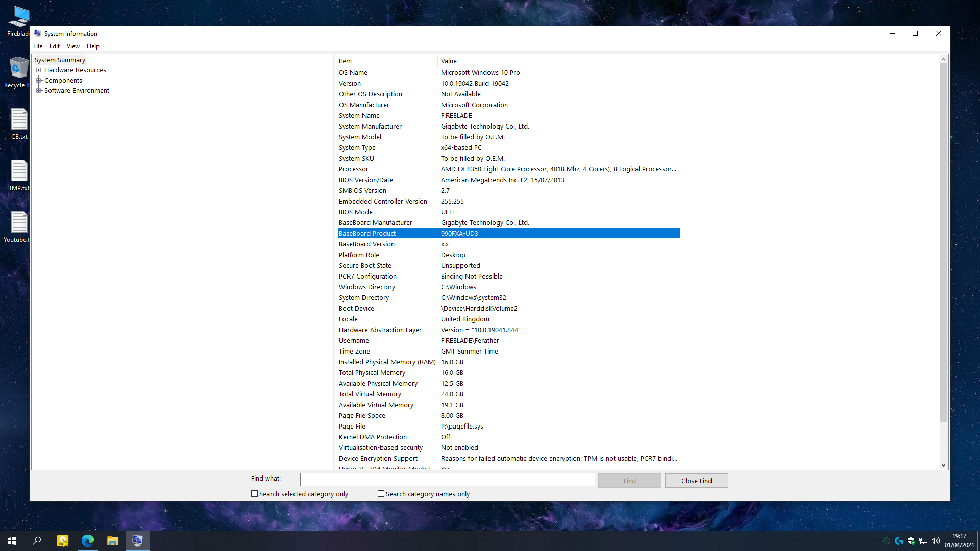Select the Locale row
This screenshot has width=980, height=551.
[x=509, y=319]
